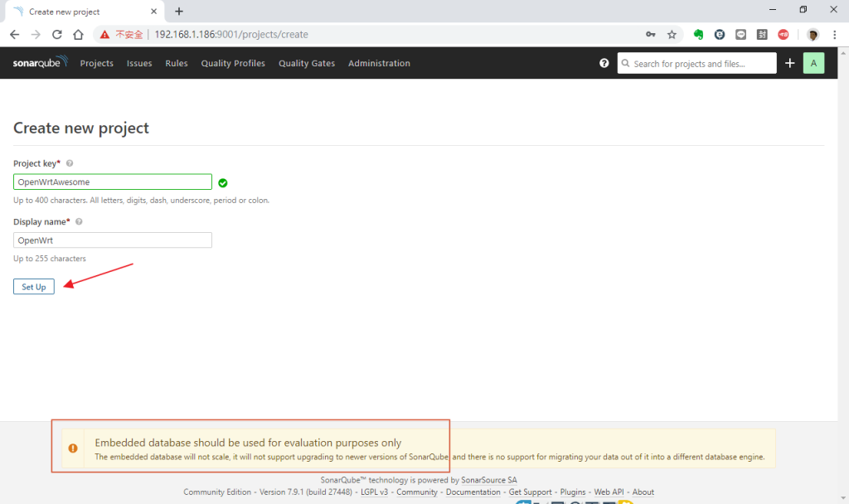Click the plus create-project icon in navbar

790,63
